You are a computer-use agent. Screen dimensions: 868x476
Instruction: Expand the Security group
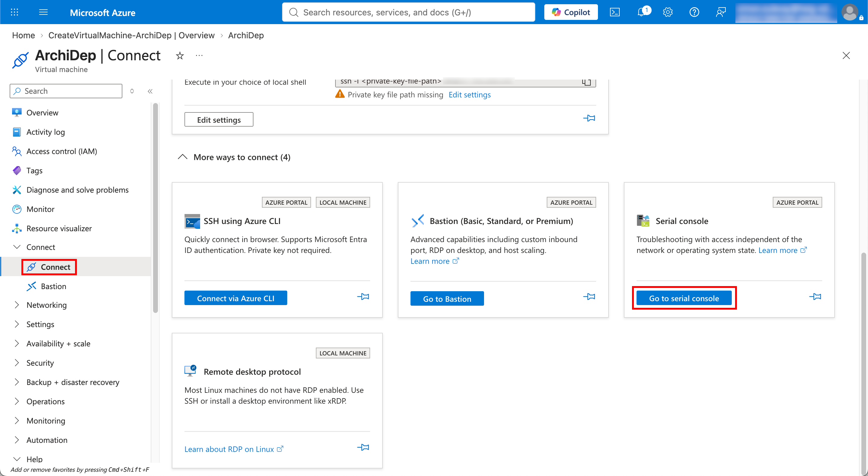click(x=17, y=362)
